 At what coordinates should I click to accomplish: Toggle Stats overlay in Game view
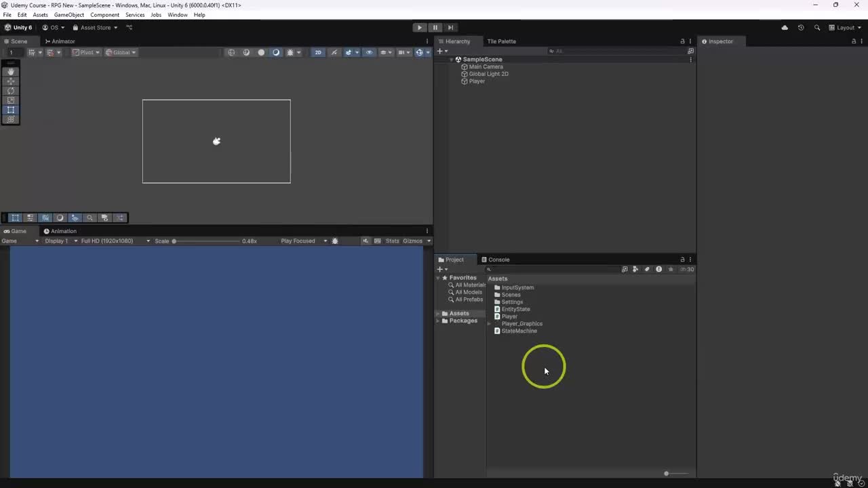pyautogui.click(x=393, y=241)
